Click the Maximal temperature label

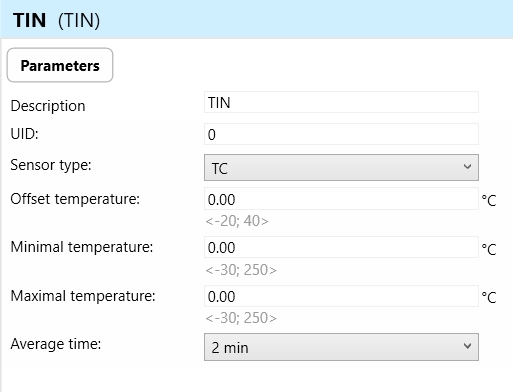pyautogui.click(x=83, y=296)
